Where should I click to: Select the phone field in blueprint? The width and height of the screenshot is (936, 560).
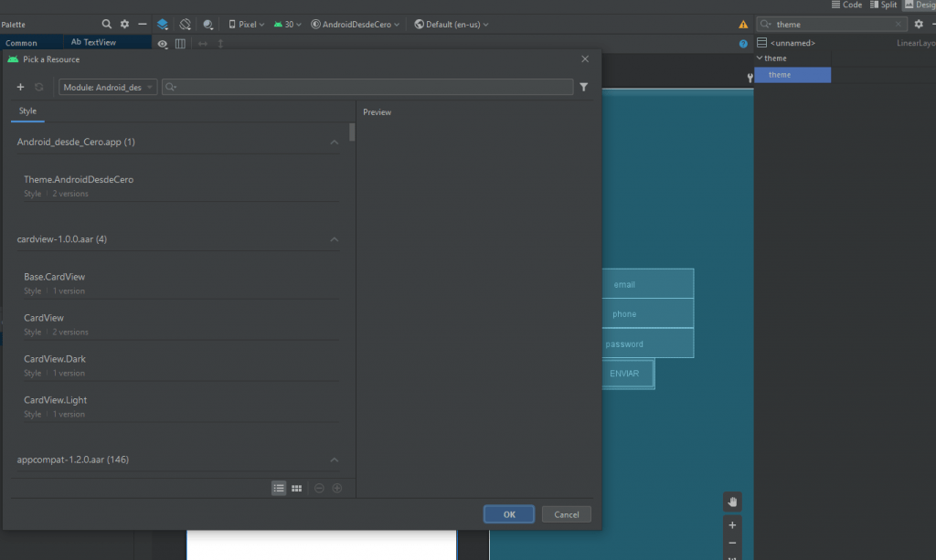pos(648,313)
